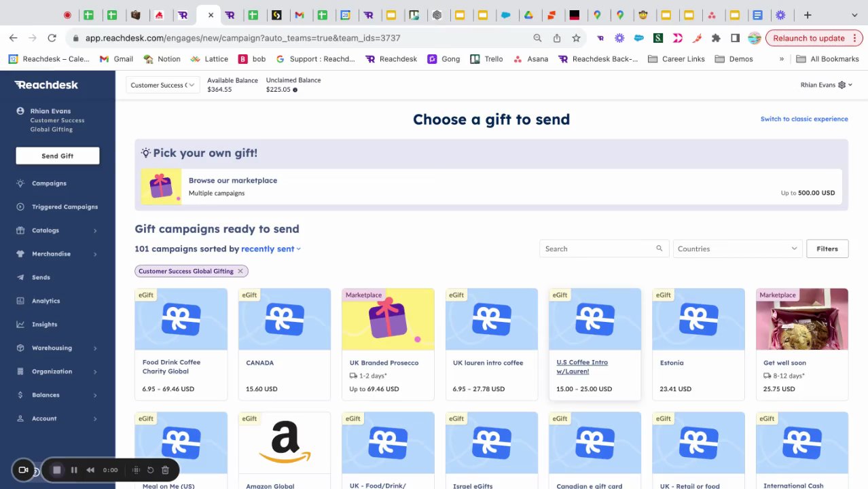This screenshot has width=868, height=489.
Task: Toggle the recorder camera icon
Action: tap(23, 470)
